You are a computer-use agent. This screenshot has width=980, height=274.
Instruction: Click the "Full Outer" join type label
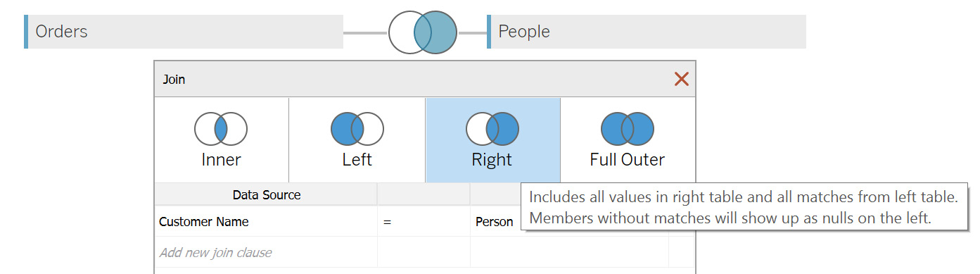coord(628,160)
